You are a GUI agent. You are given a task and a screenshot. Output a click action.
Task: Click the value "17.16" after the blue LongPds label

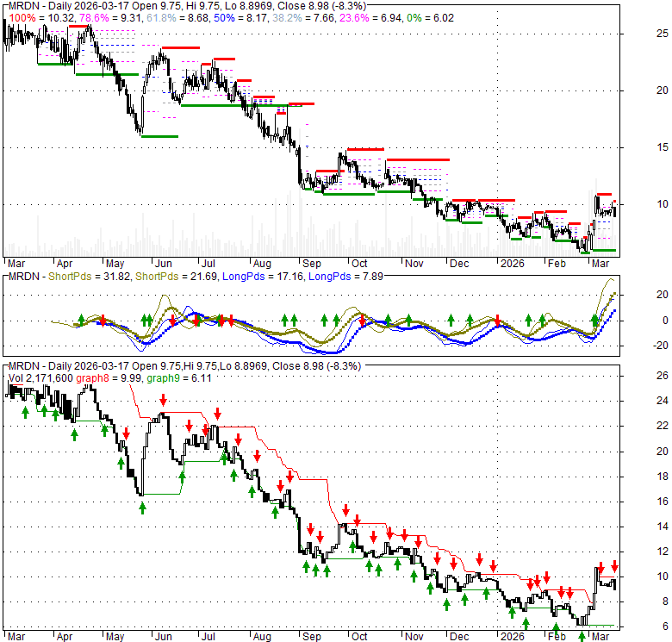click(x=289, y=277)
